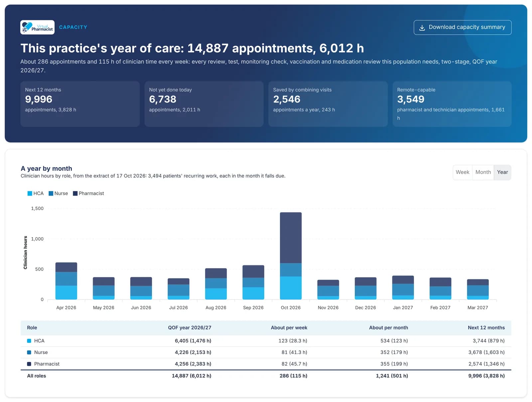Open the 'Remote-capable' 3,549 card
The width and height of the screenshot is (532, 402).
pyautogui.click(x=452, y=104)
